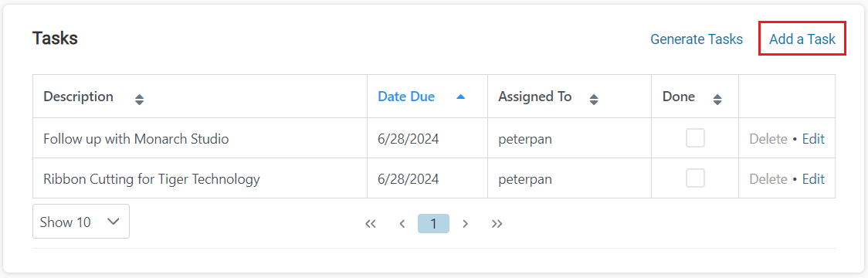Image resolution: width=868 pixels, height=278 pixels.
Task: Sort using the Done column sort icon
Action: coord(717,100)
